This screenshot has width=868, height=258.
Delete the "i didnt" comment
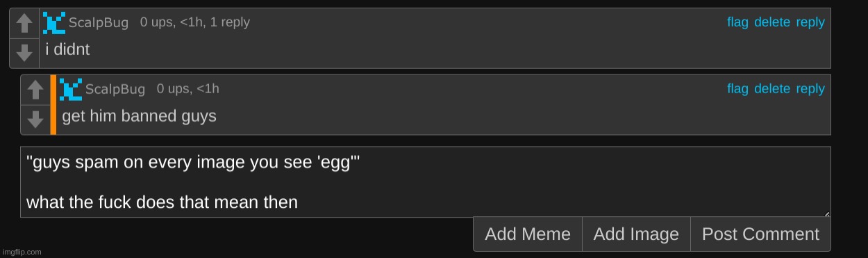pos(772,22)
